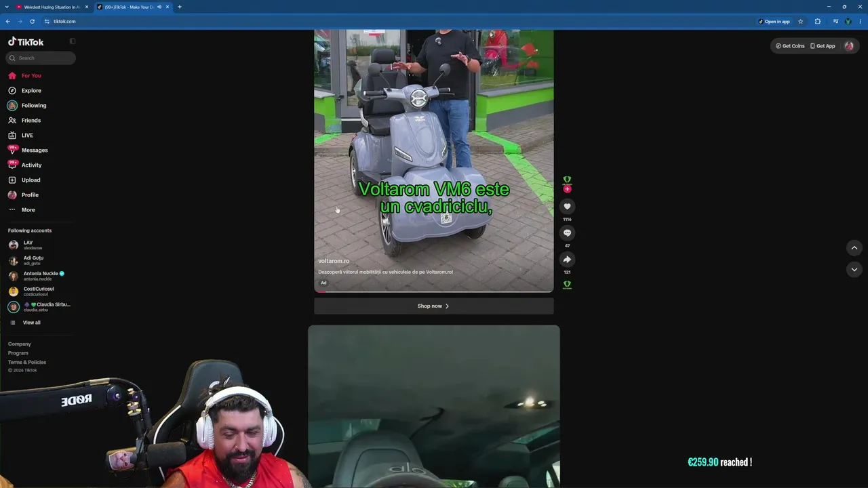Close the Weirdest Hazing Situation tab
The height and width of the screenshot is (488, 868).
click(87, 7)
